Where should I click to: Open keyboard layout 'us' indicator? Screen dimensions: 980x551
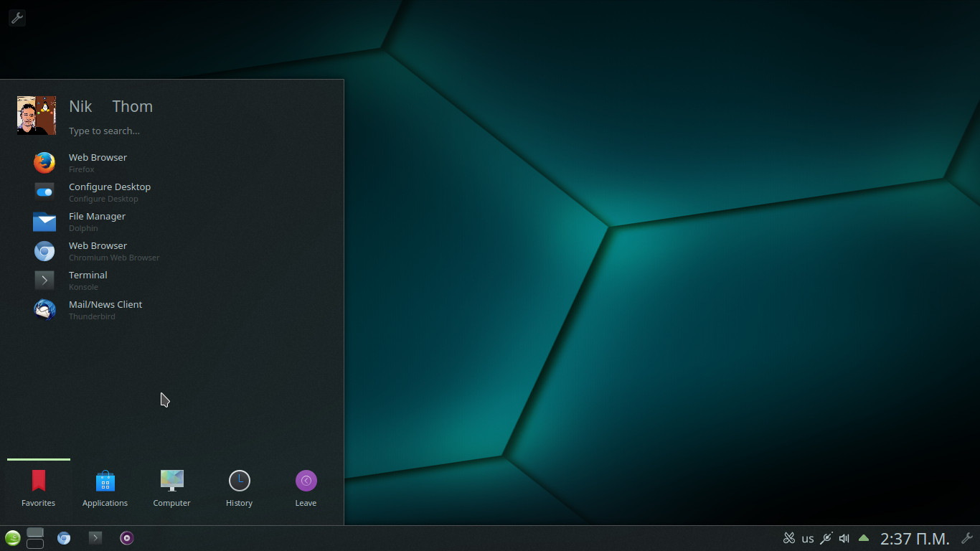[x=808, y=538]
